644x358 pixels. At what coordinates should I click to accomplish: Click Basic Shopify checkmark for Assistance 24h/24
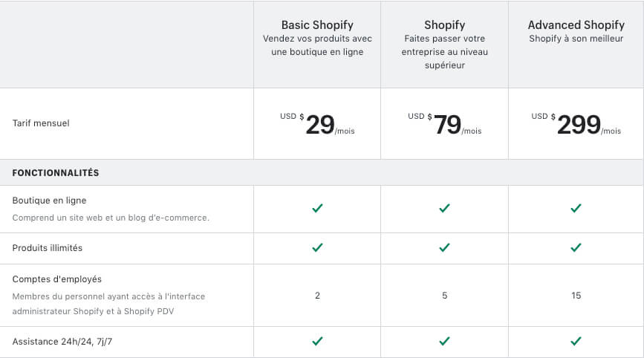point(317,341)
